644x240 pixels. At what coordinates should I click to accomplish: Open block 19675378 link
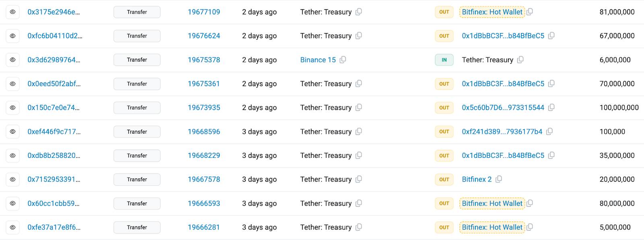(x=204, y=60)
